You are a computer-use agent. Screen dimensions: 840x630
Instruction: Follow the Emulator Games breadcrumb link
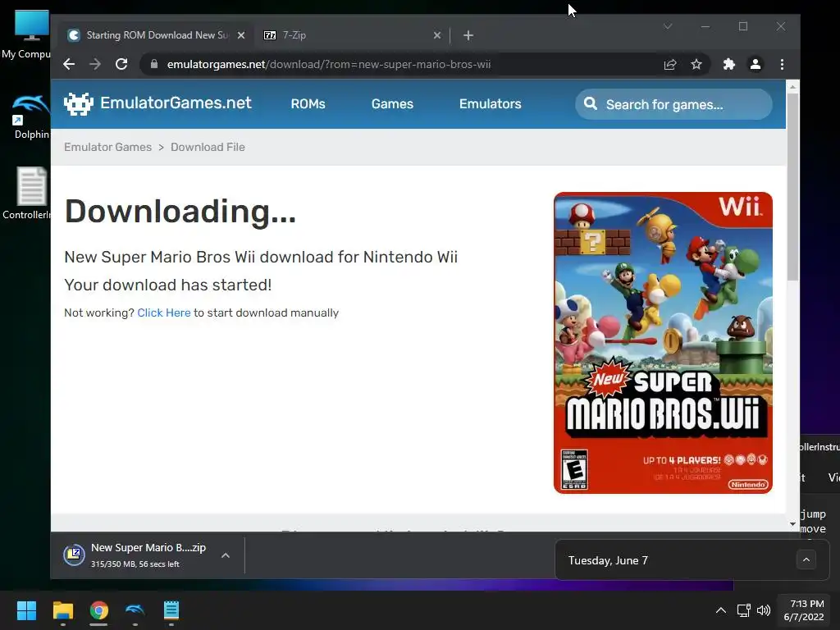coord(107,148)
